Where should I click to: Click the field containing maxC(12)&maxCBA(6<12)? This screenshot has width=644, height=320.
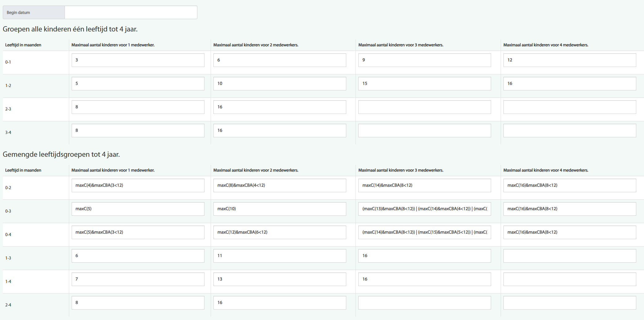[280, 232]
